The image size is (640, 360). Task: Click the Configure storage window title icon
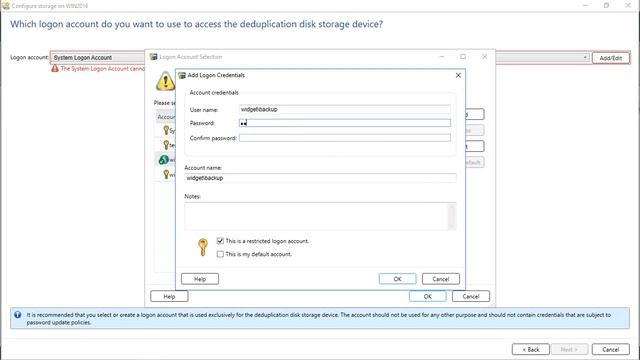pos(5,6)
